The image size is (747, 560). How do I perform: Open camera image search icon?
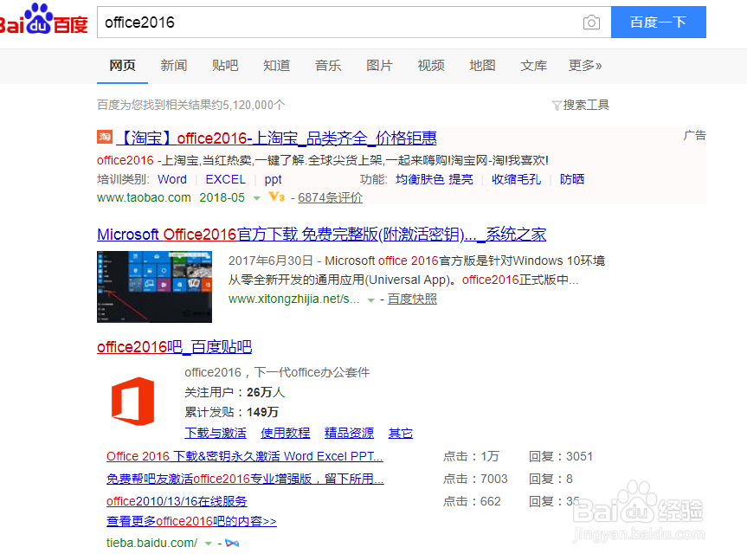591,23
